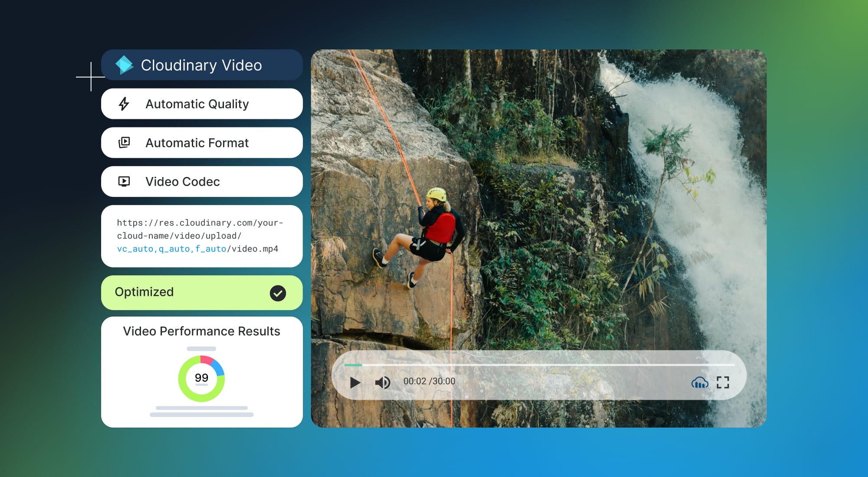Click the Video Performance Results heading

pos(201,331)
